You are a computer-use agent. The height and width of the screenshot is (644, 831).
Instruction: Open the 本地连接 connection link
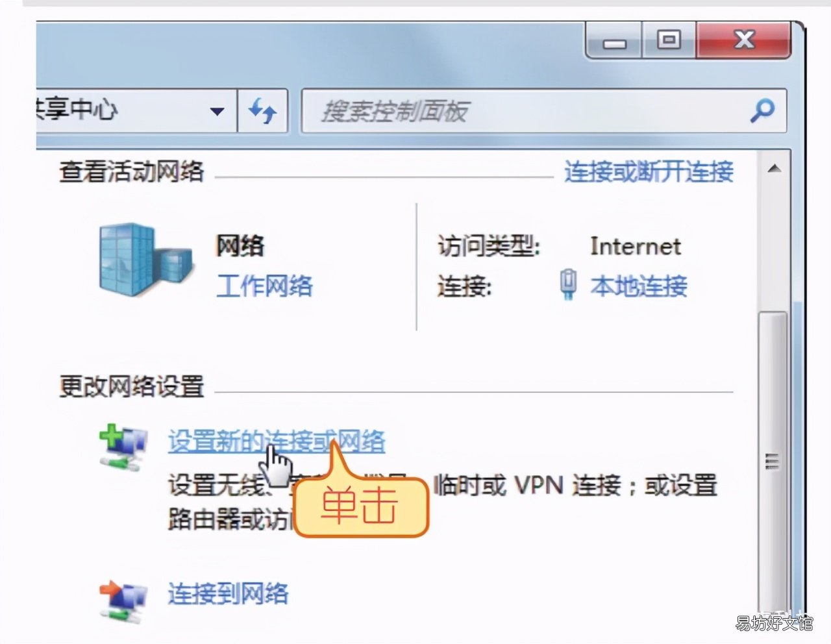(x=638, y=286)
